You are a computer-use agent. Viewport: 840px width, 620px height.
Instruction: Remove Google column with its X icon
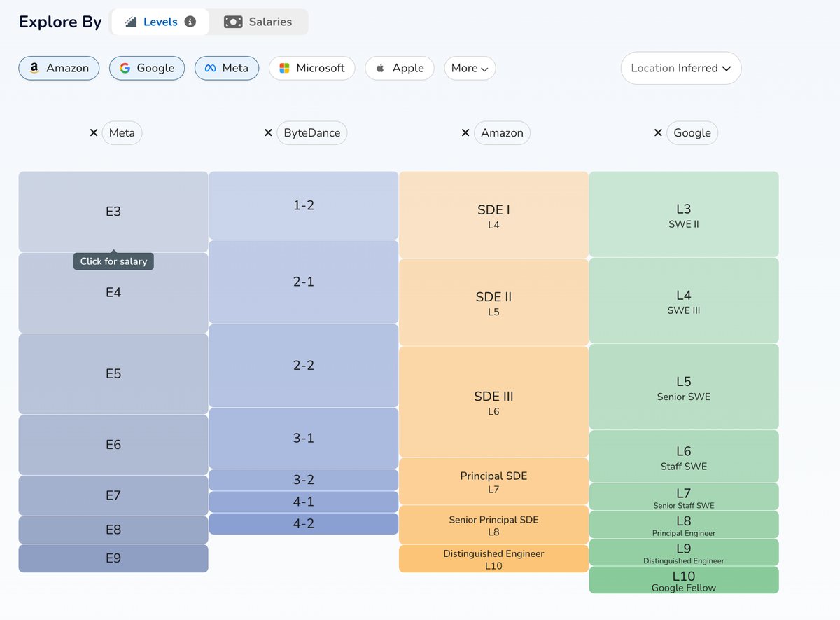pyautogui.click(x=658, y=132)
